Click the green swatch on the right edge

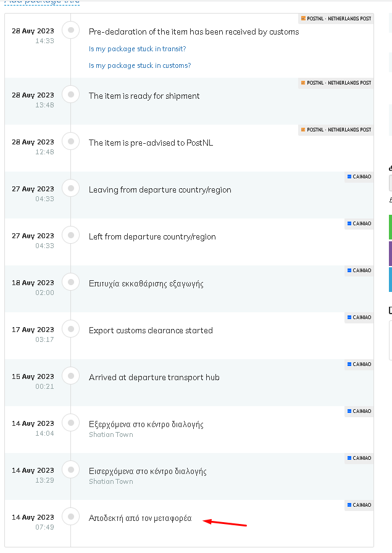[x=390, y=227]
